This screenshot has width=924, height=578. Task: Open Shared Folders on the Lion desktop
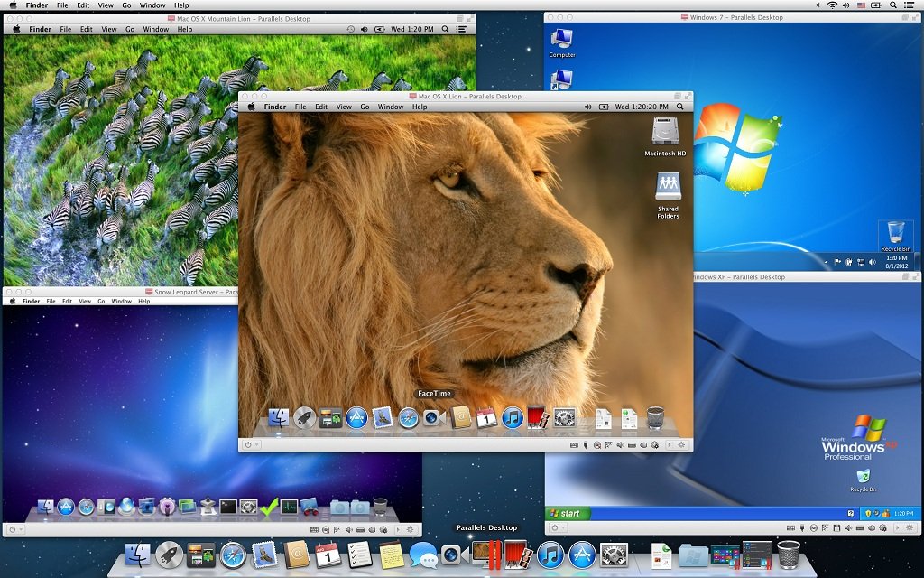pos(668,187)
